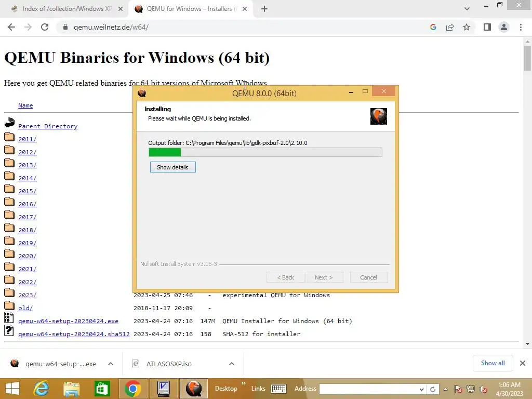The width and height of the screenshot is (532, 399).
Task: Share this page using the share icon
Action: click(450, 27)
